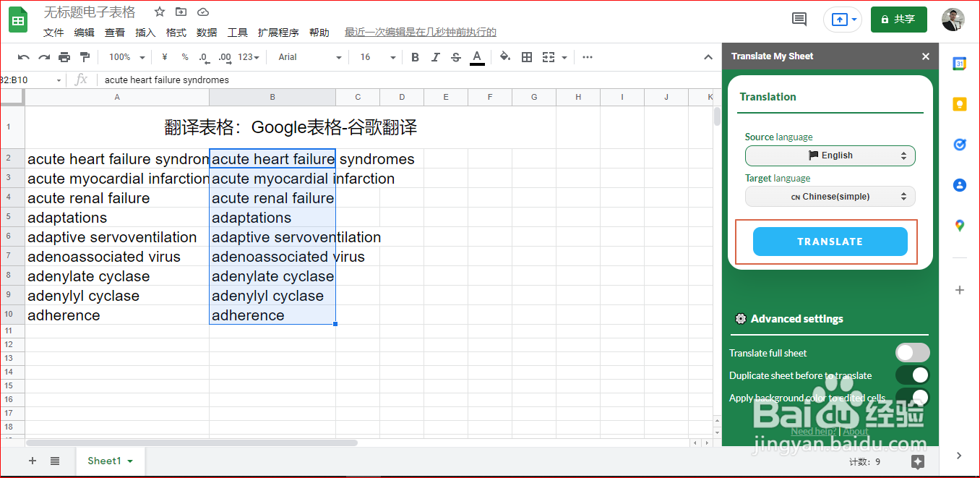Open Contacts in side panel
The width and height of the screenshot is (980, 478).
pos(960,185)
